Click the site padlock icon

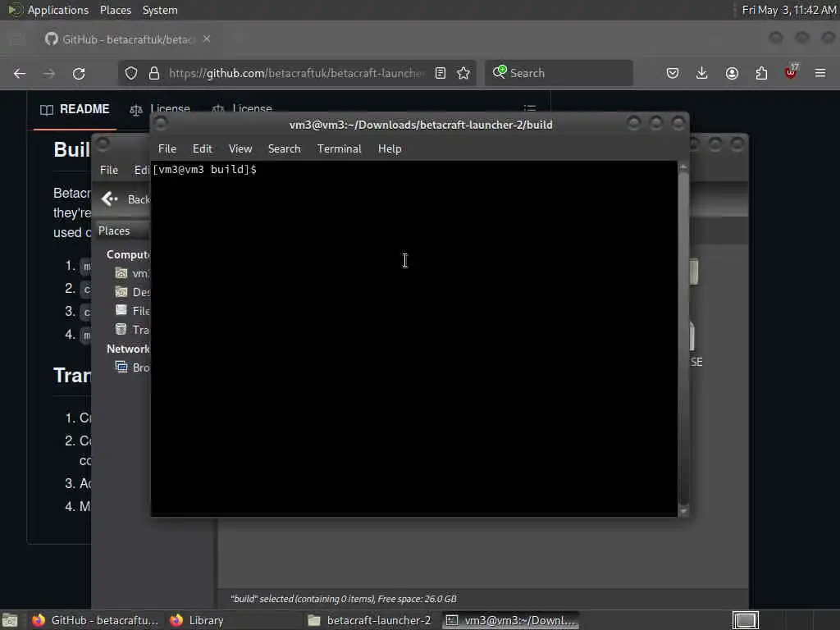(154, 73)
